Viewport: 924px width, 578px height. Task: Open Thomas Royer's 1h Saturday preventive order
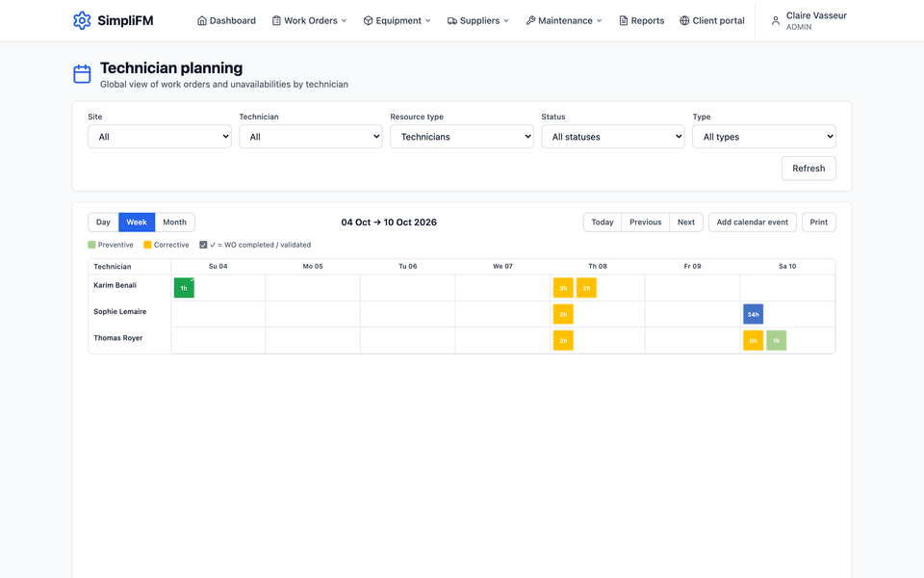776,340
